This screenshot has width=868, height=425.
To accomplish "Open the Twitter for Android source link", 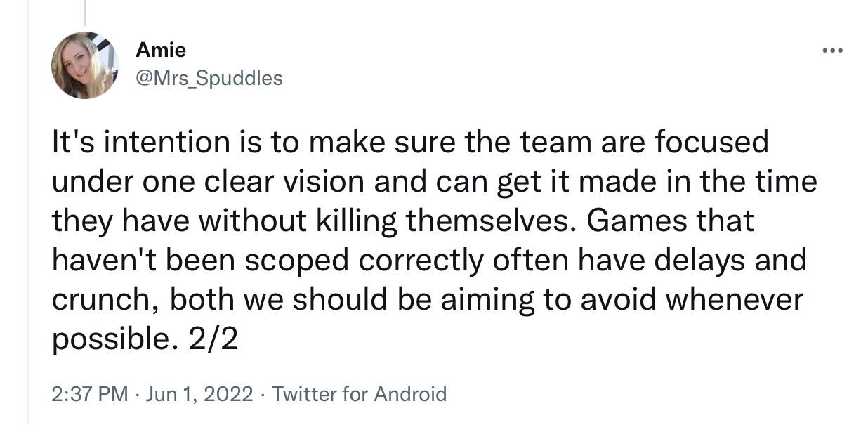I will click(x=359, y=393).
